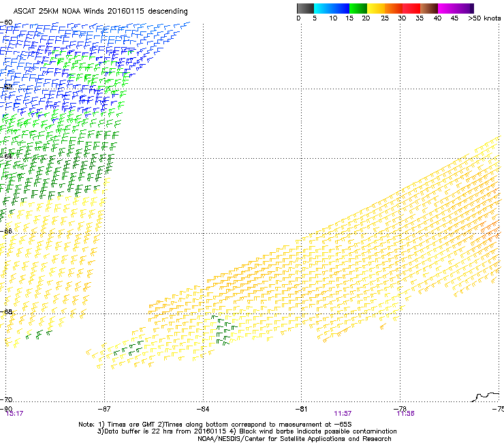Click the cyan 5-10 knots color segment

pos(322,8)
